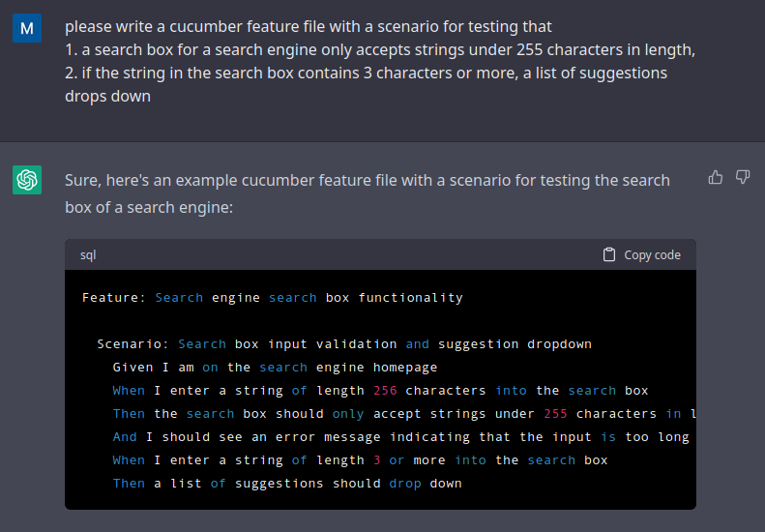Screen dimensions: 765x532
Task: Click the 'Scenario:' line in the code block
Action: point(343,344)
